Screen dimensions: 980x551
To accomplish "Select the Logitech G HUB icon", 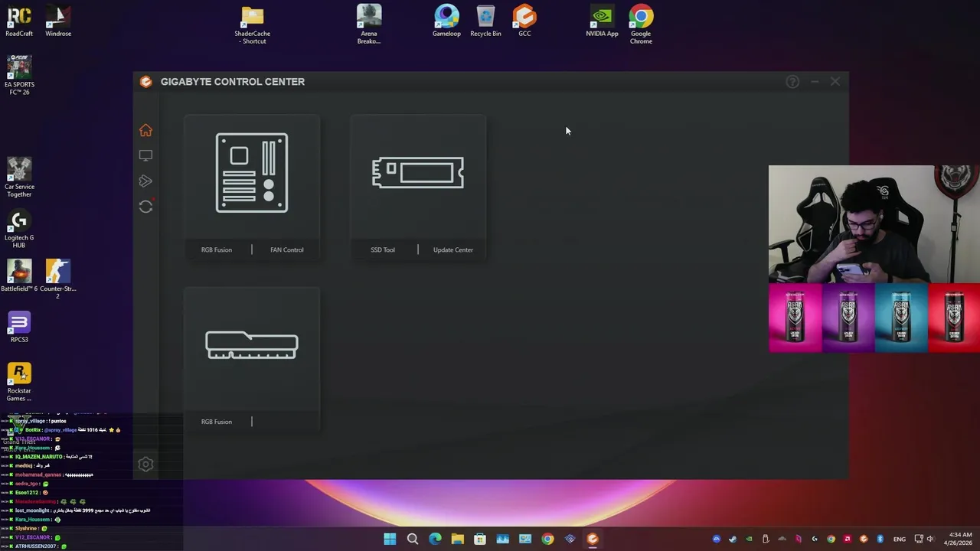I will click(19, 229).
